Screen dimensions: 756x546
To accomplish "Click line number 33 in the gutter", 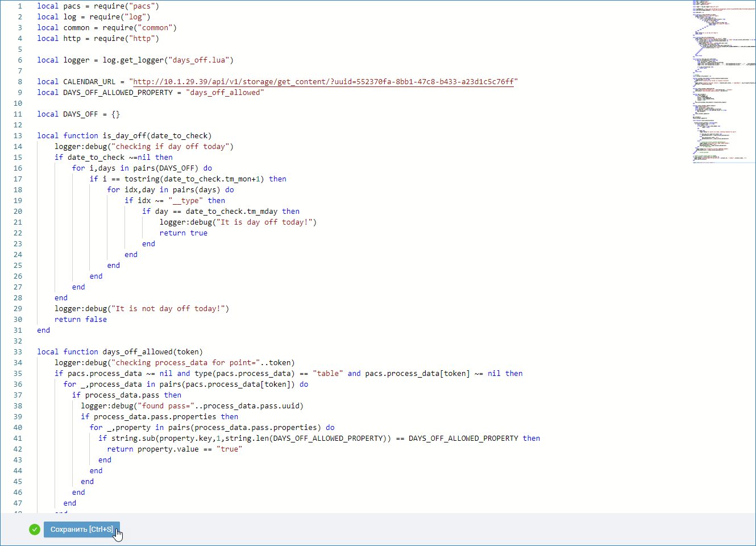I will (18, 352).
